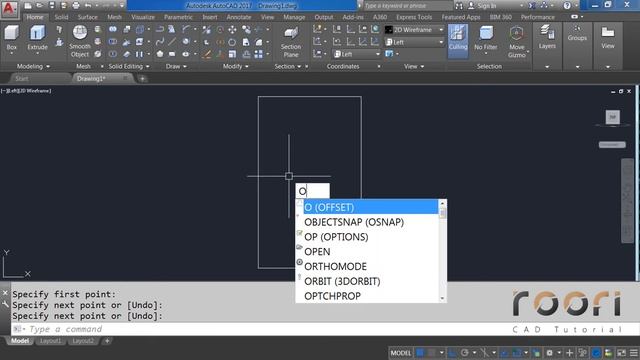Click the No Filter selection icon
Image resolution: width=640 pixels, height=360 pixels.
[486, 39]
